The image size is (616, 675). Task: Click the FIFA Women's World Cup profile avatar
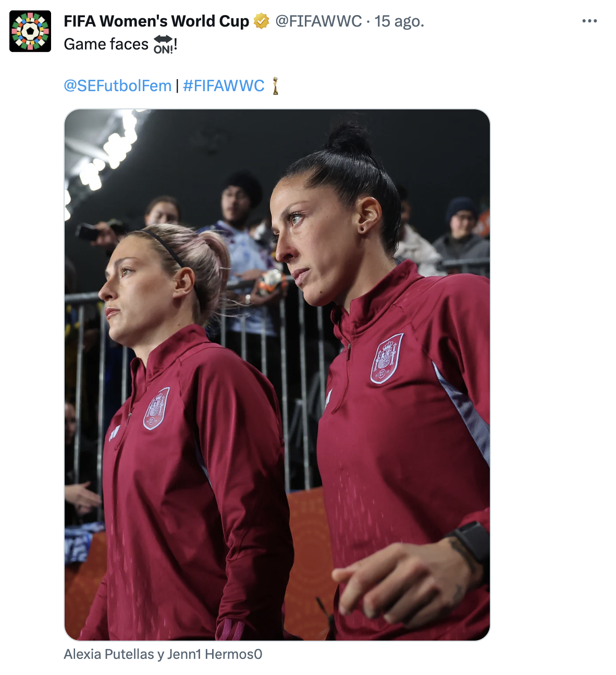click(x=30, y=31)
